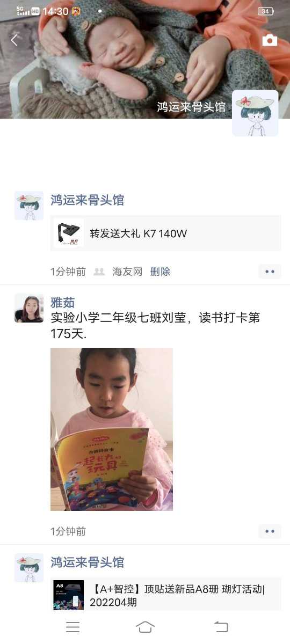
Task: Tap the back arrow at top left
Action: [15, 40]
